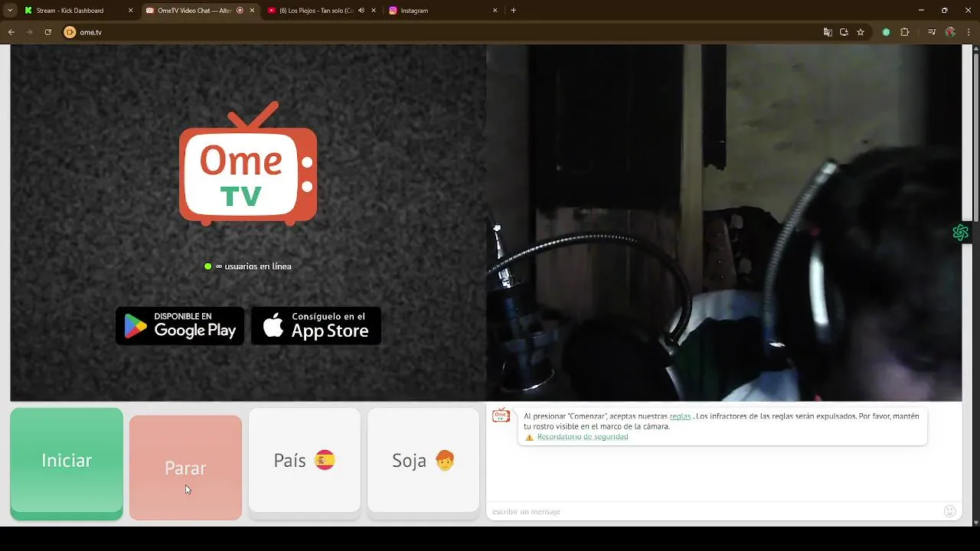Click the local webcam video preview
980x551 pixels.
click(724, 223)
